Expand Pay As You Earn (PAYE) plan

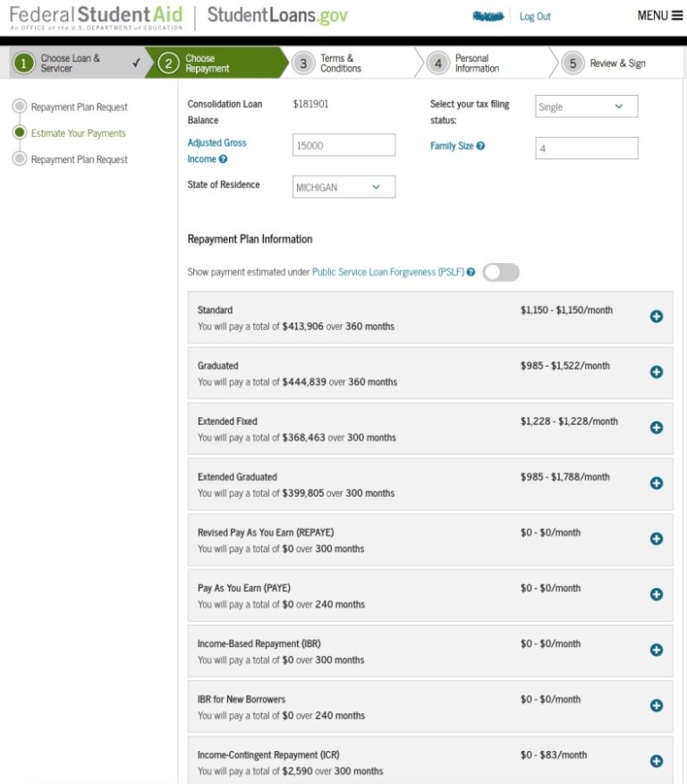tap(656, 594)
